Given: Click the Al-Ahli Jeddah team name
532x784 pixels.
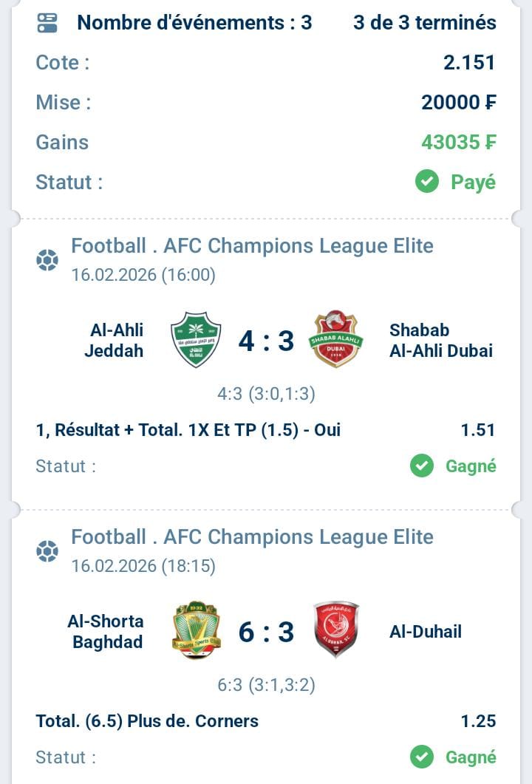Looking at the screenshot, I should (x=114, y=340).
